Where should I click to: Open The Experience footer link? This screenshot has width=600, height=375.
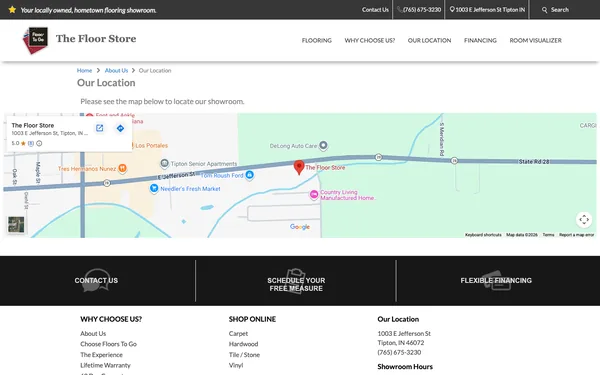(101, 355)
